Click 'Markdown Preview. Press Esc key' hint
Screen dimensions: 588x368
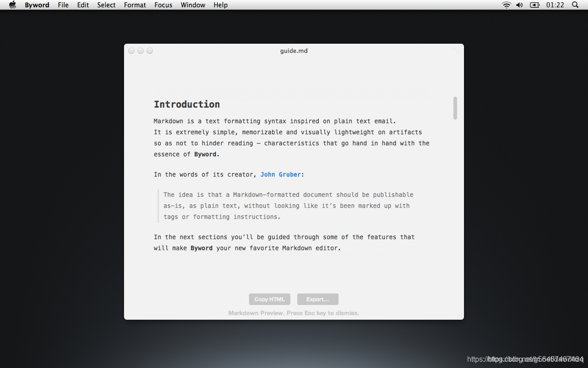[x=294, y=313]
